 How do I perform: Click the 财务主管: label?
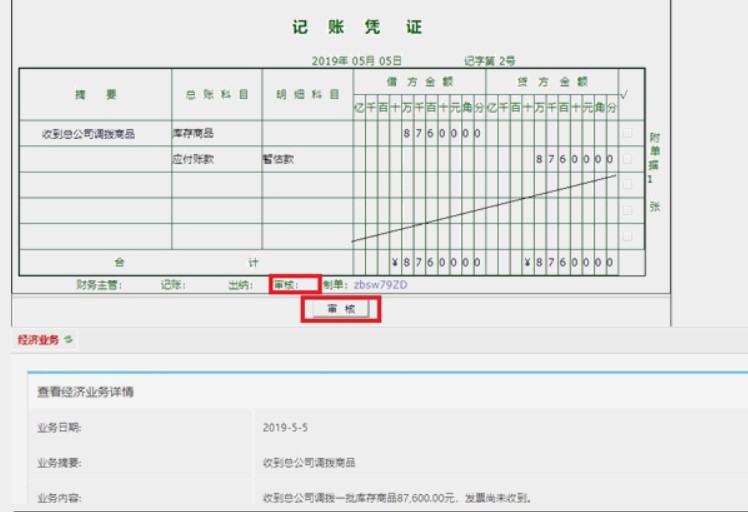pyautogui.click(x=99, y=285)
